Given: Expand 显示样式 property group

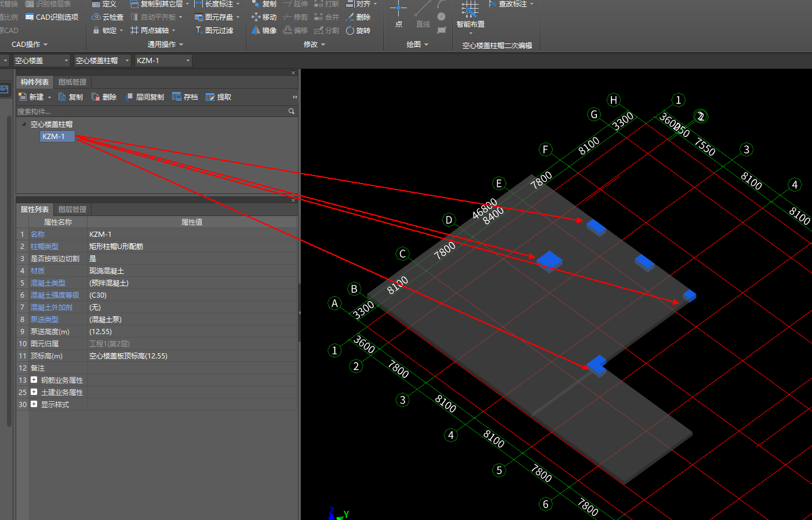Looking at the screenshot, I should point(34,404).
